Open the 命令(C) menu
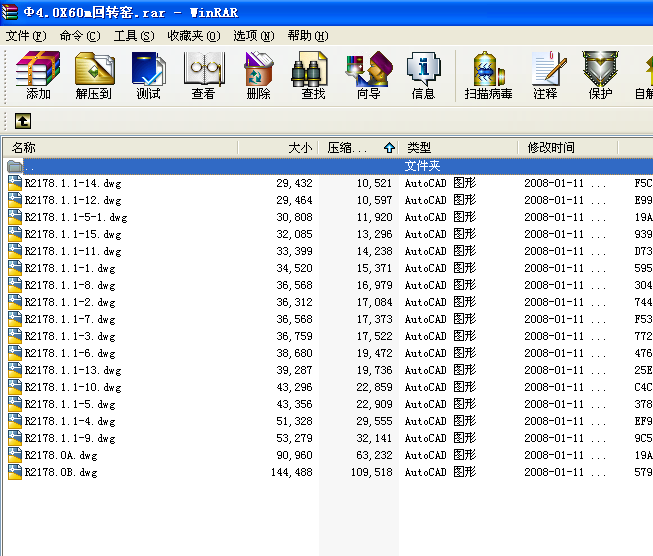 [x=80, y=36]
